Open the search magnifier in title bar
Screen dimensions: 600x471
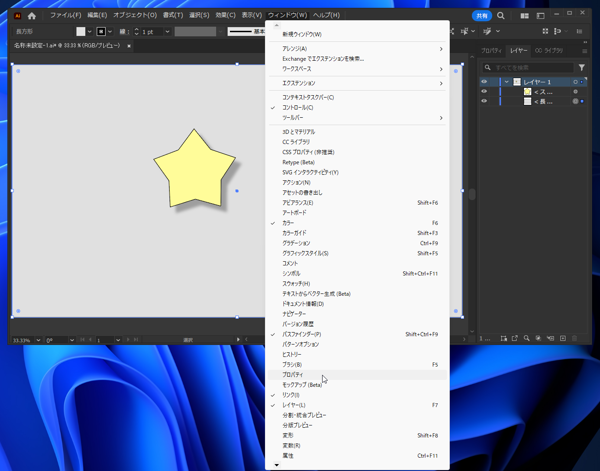pyautogui.click(x=501, y=16)
